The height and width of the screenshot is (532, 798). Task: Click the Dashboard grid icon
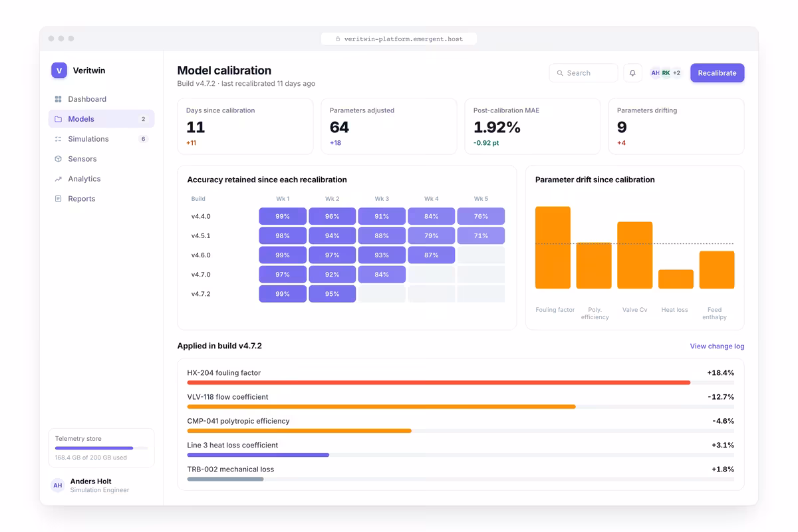tap(58, 99)
